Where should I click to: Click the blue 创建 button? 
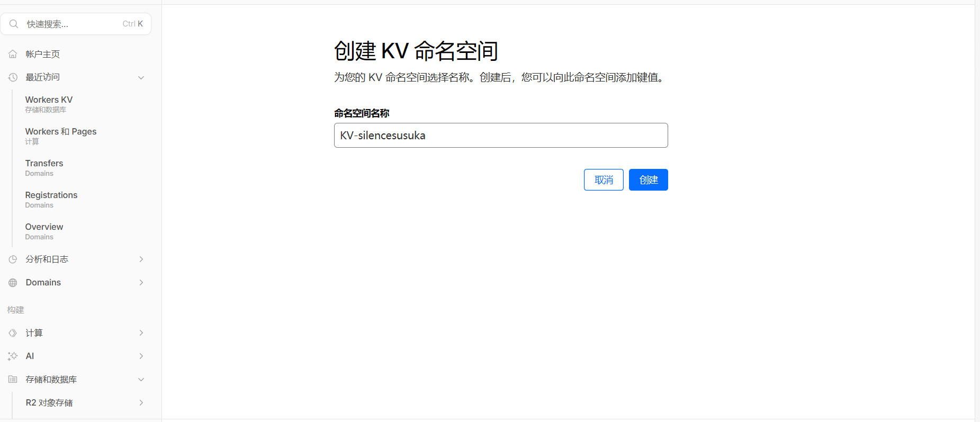[x=649, y=179]
